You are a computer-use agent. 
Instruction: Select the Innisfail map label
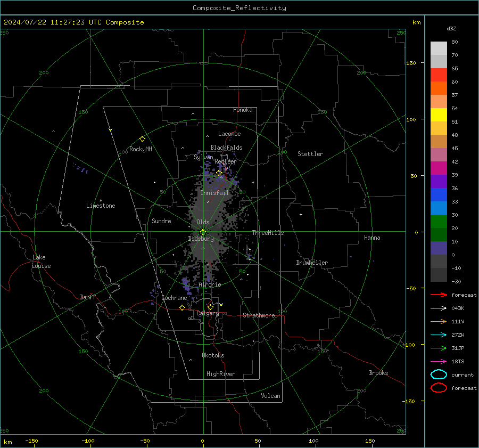[x=214, y=193]
